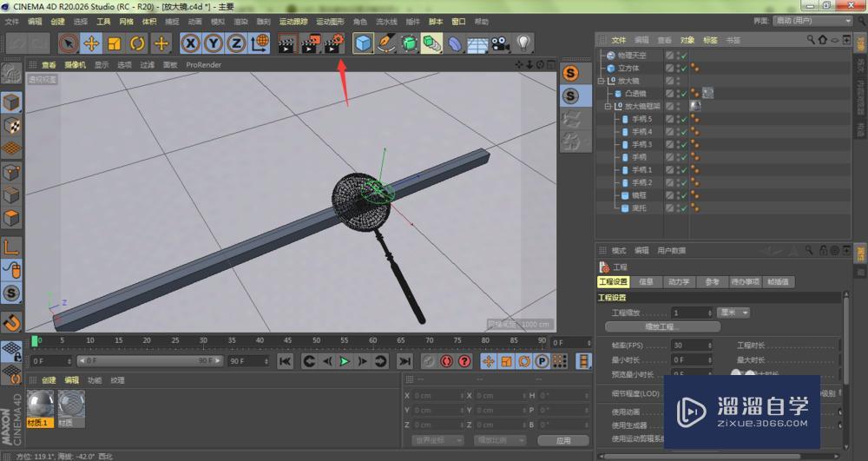Image resolution: width=868 pixels, height=461 pixels.
Task: Open the deformer objects icon
Action: (x=455, y=43)
